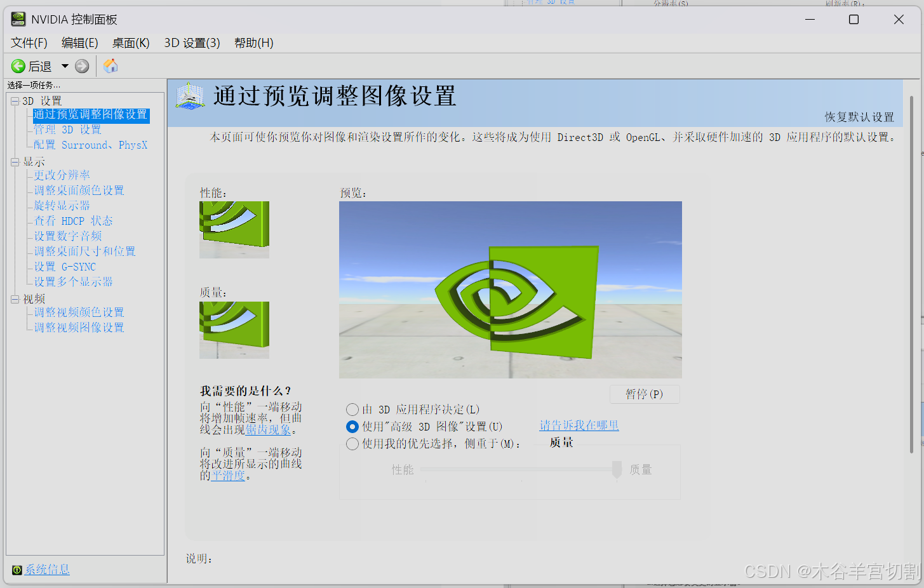The image size is (924, 588).
Task: Open the 文件(F) menu
Action: pyautogui.click(x=29, y=43)
